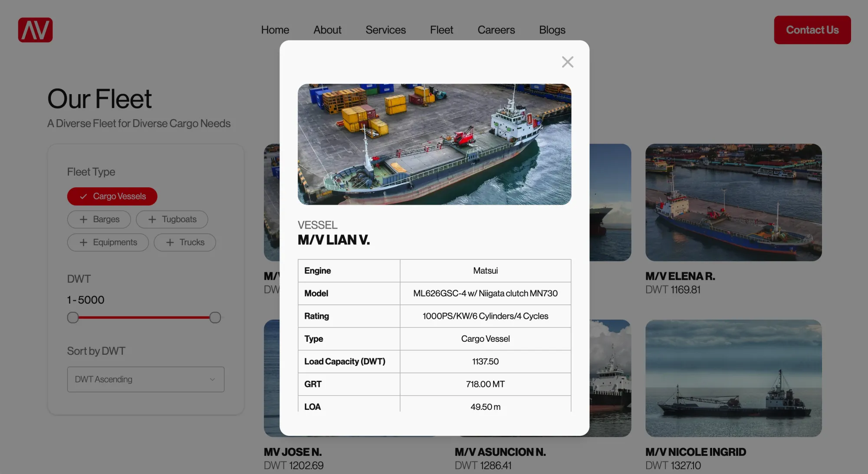This screenshot has height=474, width=868.
Task: Click the M/V LIAN V. ship photo
Action: 434,144
